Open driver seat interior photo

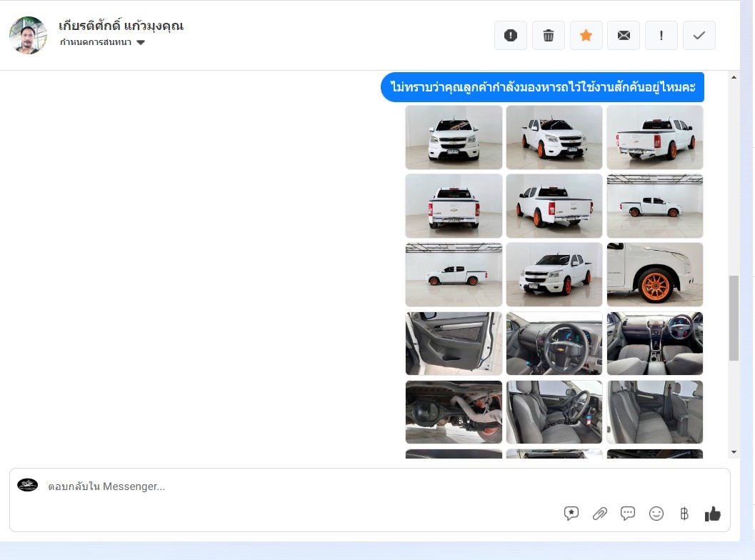point(554,412)
